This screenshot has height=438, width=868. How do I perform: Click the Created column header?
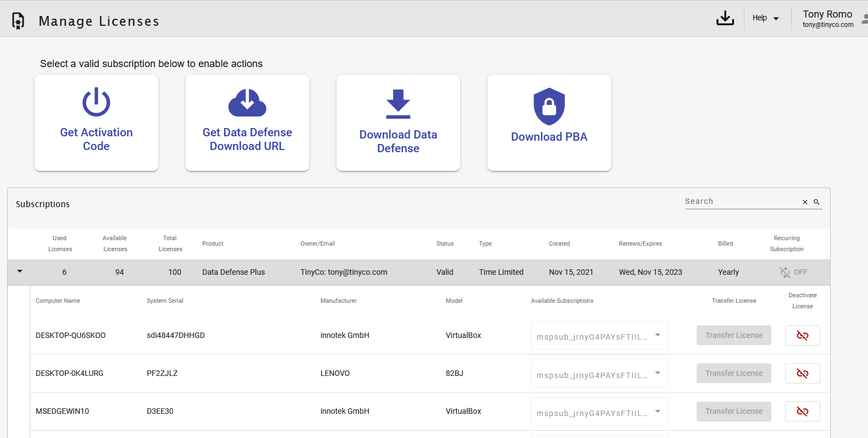(x=559, y=243)
